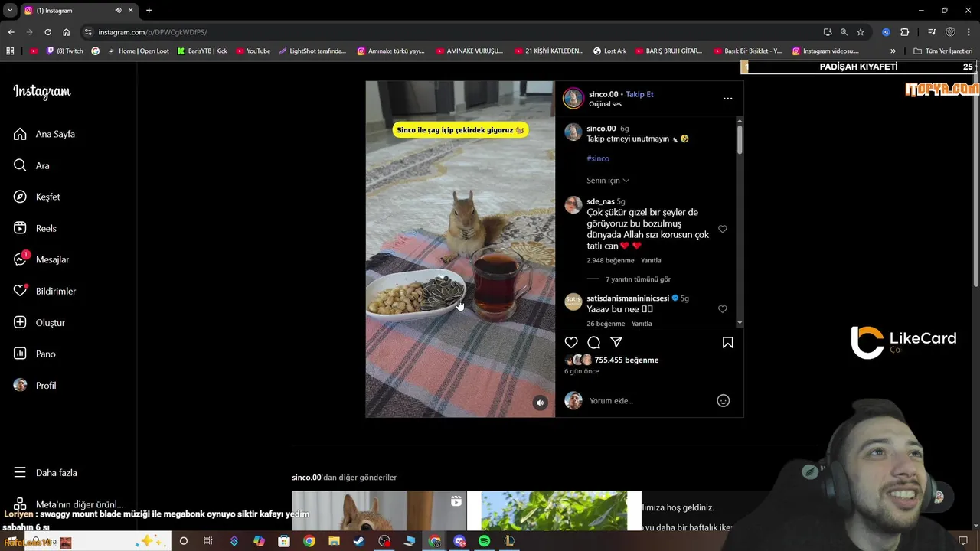Open a new browser tab
This screenshot has width=980, height=551.
pyautogui.click(x=149, y=11)
